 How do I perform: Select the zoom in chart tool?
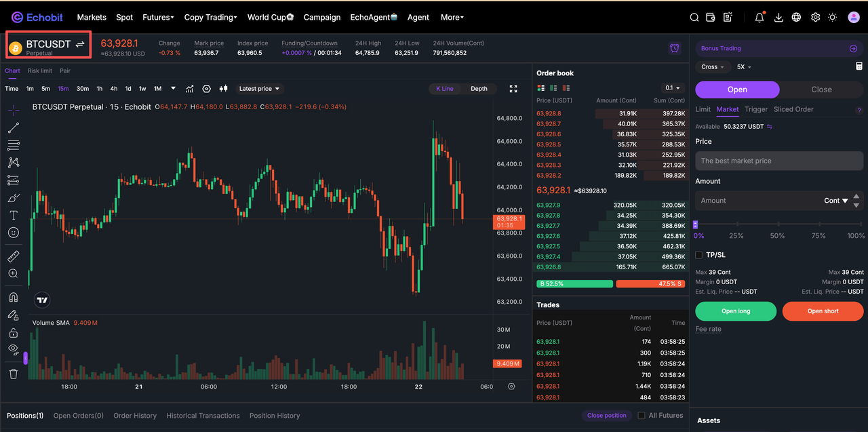(x=14, y=274)
